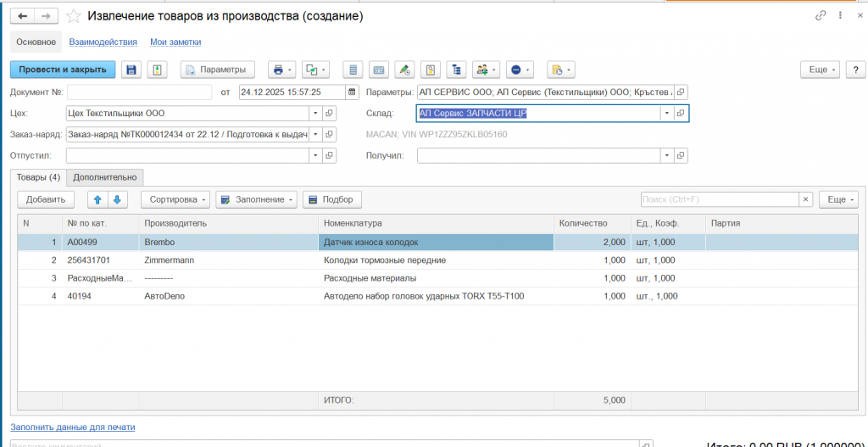
Task: Click the Провести и закрыть button
Action: coord(63,70)
